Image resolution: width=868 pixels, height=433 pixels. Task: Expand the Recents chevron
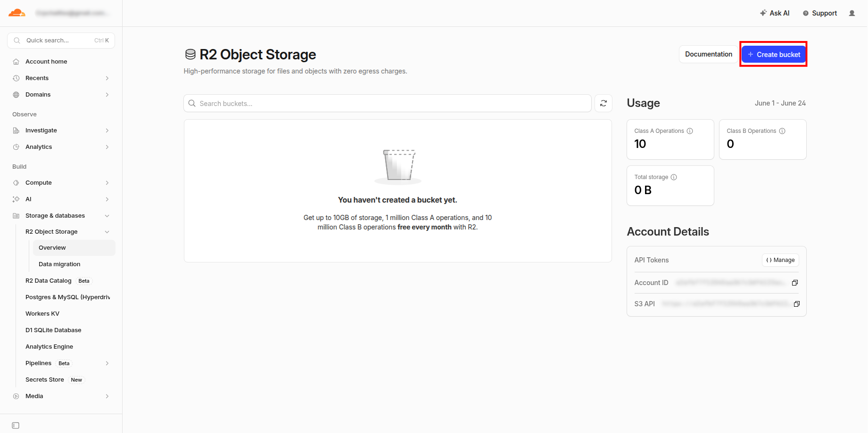(x=107, y=78)
